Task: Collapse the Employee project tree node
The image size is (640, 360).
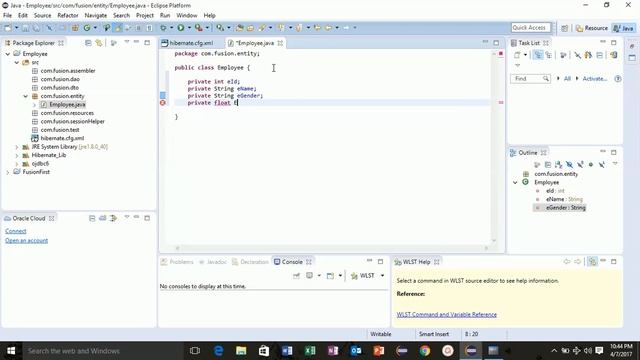Action: [8, 54]
